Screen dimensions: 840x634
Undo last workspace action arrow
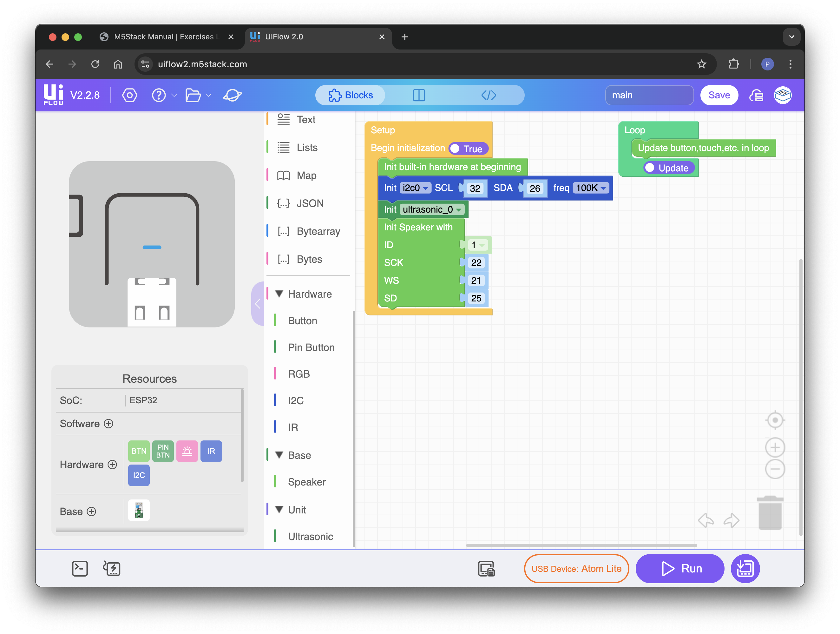[705, 520]
